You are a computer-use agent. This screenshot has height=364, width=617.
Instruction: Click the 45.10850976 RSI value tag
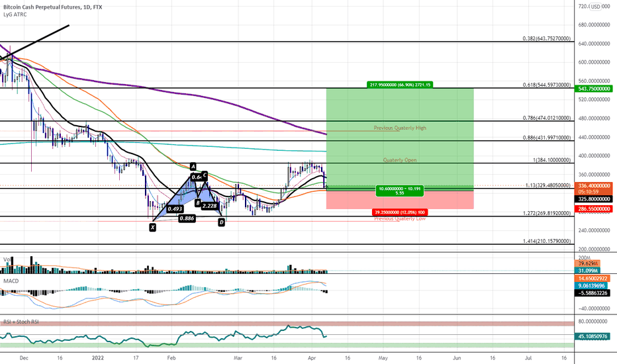[593, 336]
